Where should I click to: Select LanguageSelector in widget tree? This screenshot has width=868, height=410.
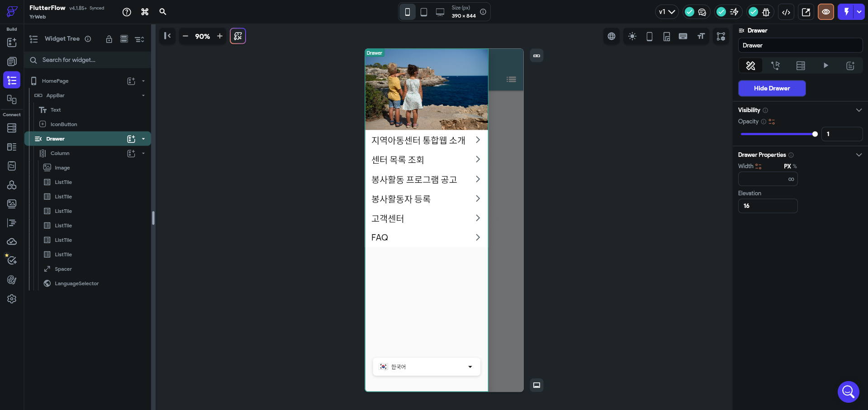point(76,283)
